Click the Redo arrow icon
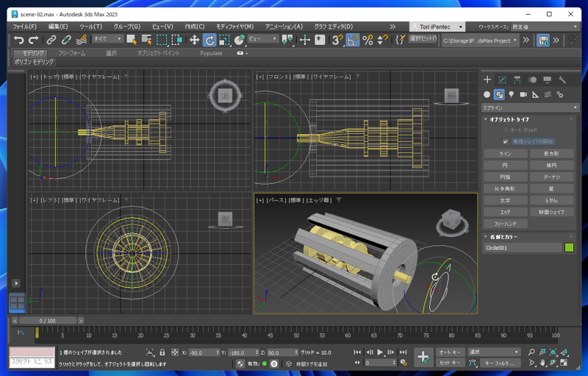The height and width of the screenshot is (376, 588). click(33, 40)
